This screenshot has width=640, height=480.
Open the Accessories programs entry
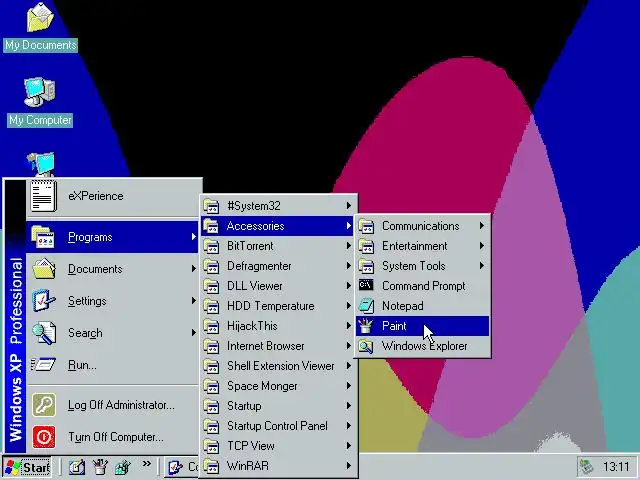click(278, 226)
